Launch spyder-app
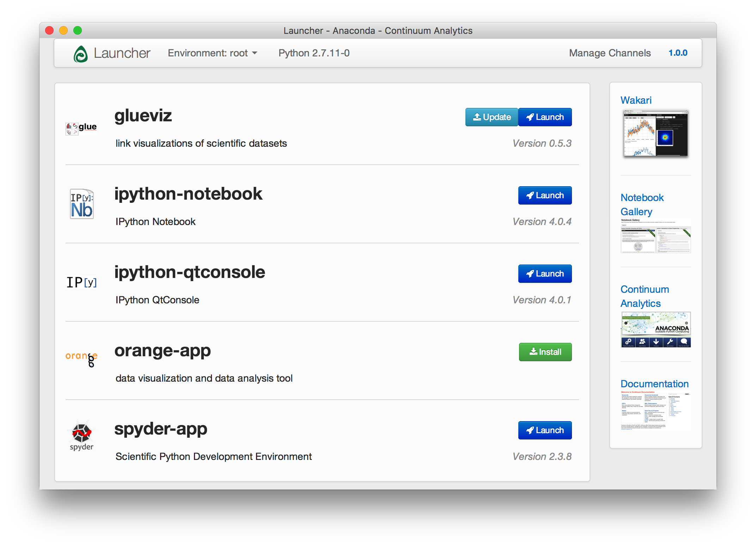The height and width of the screenshot is (546, 756). 545,430
